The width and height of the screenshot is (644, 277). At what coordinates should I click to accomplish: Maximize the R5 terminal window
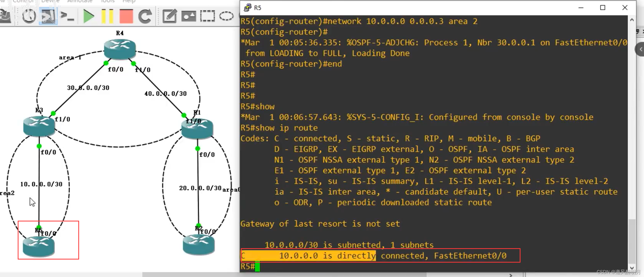click(603, 8)
